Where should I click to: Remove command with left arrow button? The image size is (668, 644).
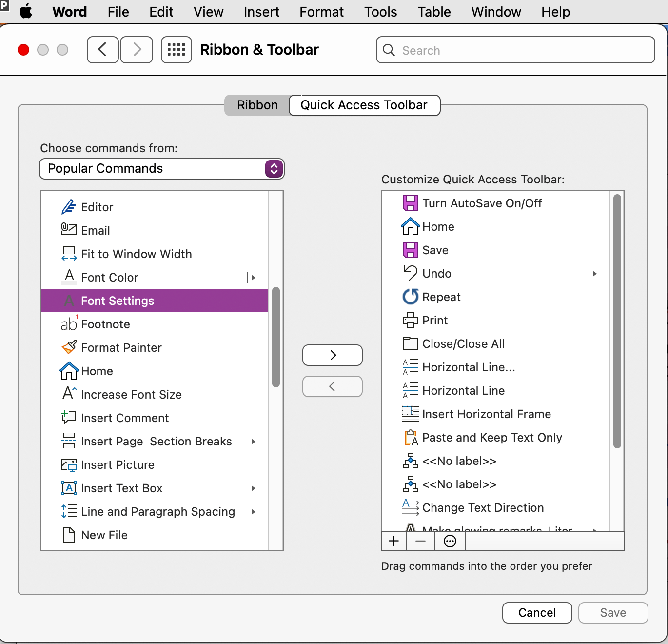click(x=333, y=386)
